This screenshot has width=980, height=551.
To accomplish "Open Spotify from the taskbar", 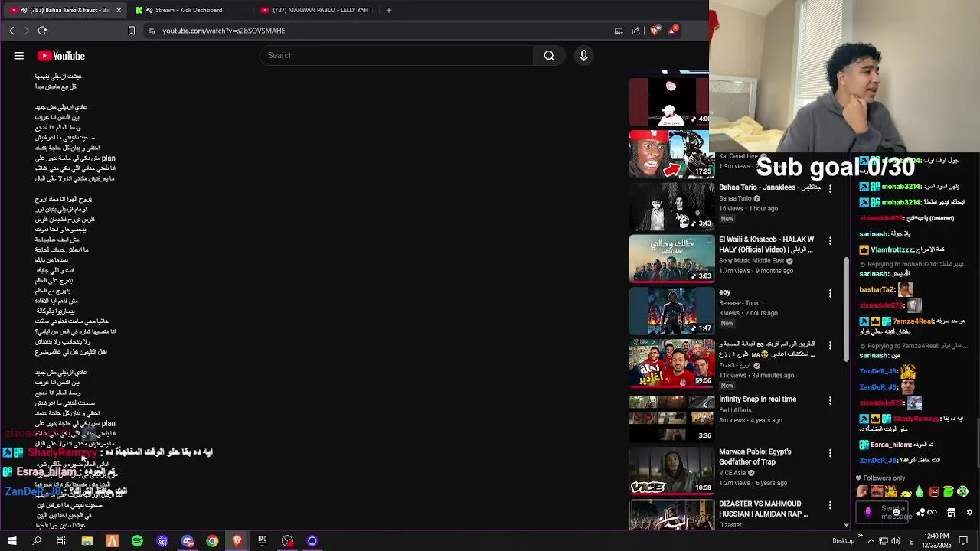I will (x=137, y=541).
